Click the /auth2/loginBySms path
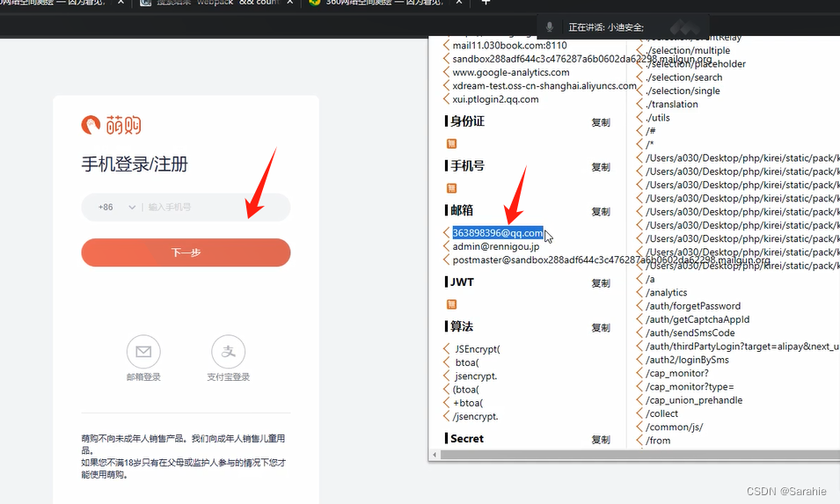Screen dimensions: 840x504 687,360
